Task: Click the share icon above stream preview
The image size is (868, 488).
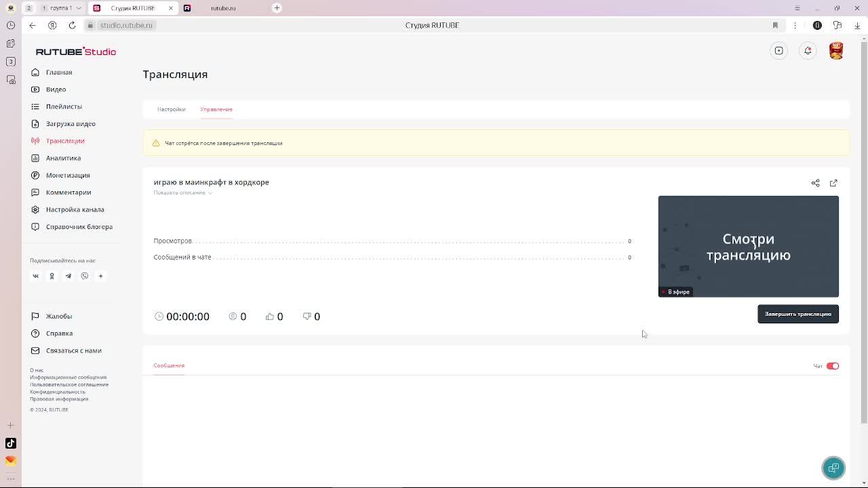Action: (816, 183)
